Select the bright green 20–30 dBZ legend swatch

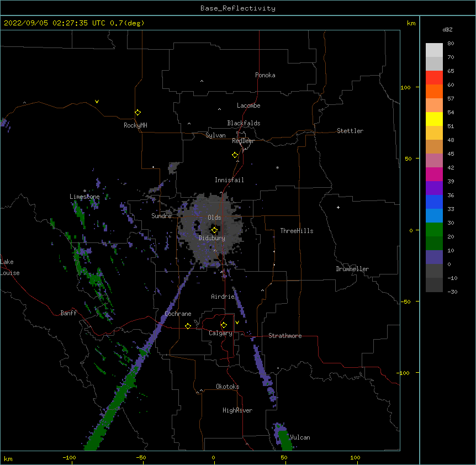(434, 230)
